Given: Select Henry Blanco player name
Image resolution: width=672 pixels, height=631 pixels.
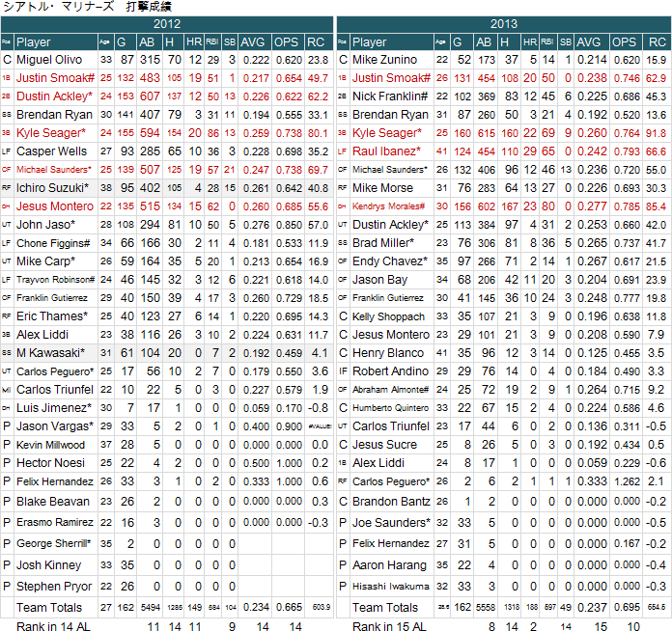Looking at the screenshot, I should coord(388,353).
